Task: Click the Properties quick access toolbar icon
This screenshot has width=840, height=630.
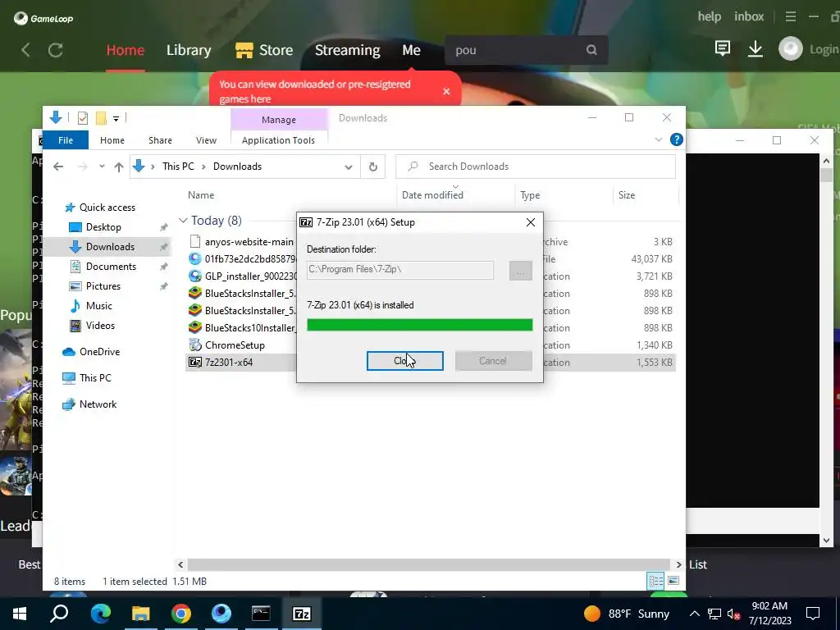Action: [83, 118]
